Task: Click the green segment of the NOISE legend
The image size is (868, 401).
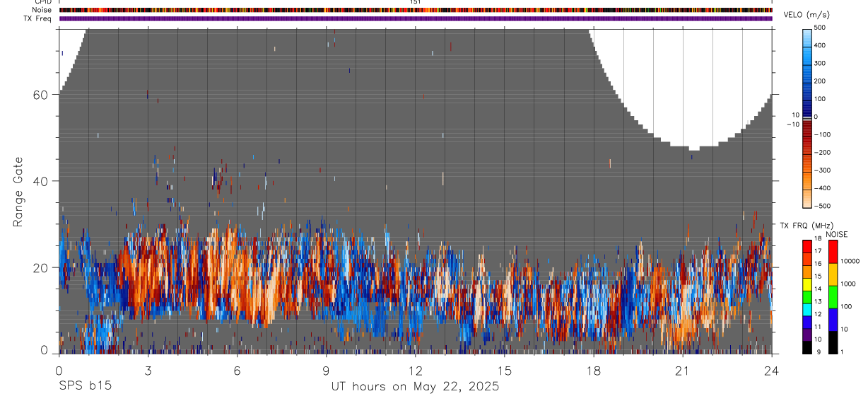Action: click(x=833, y=296)
